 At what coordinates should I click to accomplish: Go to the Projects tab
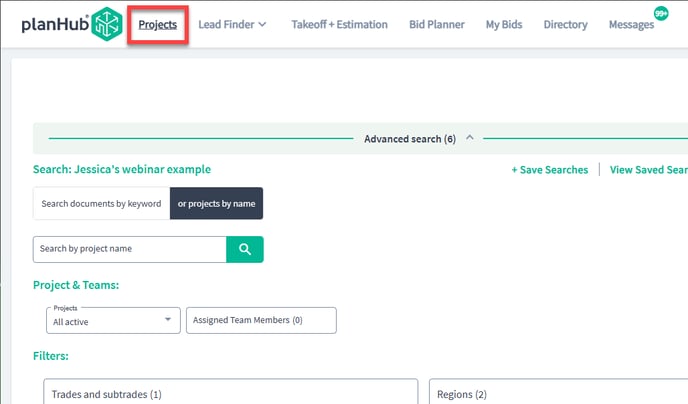[158, 25]
